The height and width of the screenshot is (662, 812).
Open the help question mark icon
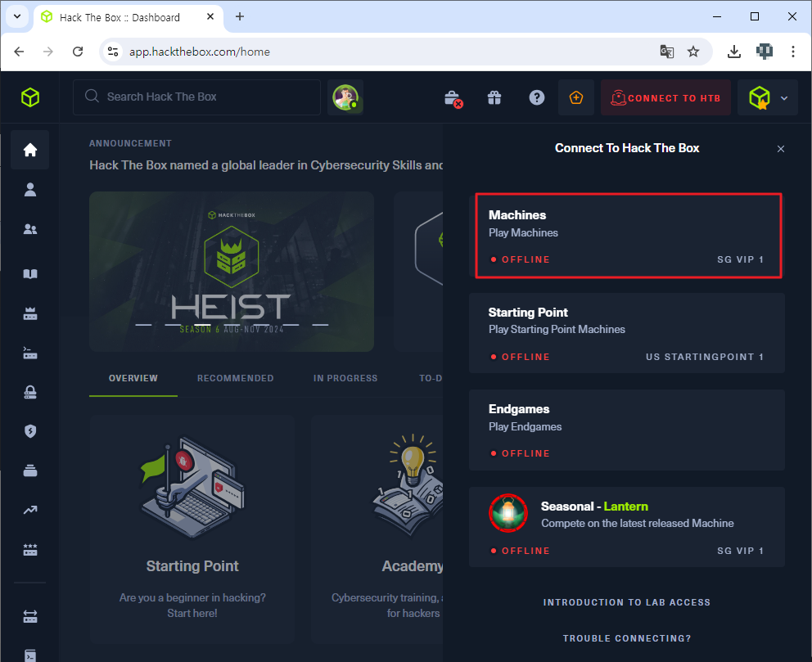click(x=536, y=97)
